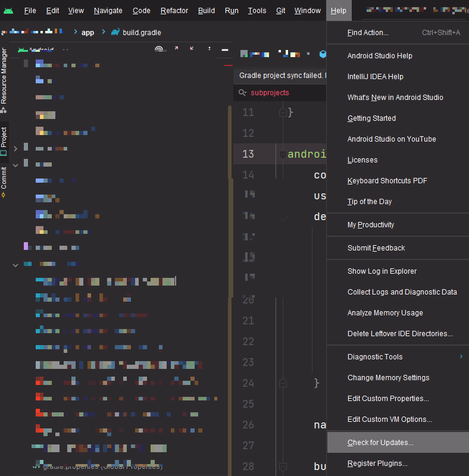This screenshot has height=476, width=469.
Task: Expand Diagnostic Tools submenu arrow
Action: click(x=461, y=356)
